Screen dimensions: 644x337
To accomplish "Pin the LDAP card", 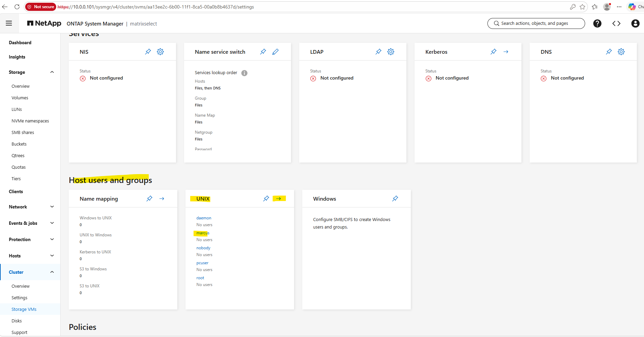I will (x=379, y=52).
